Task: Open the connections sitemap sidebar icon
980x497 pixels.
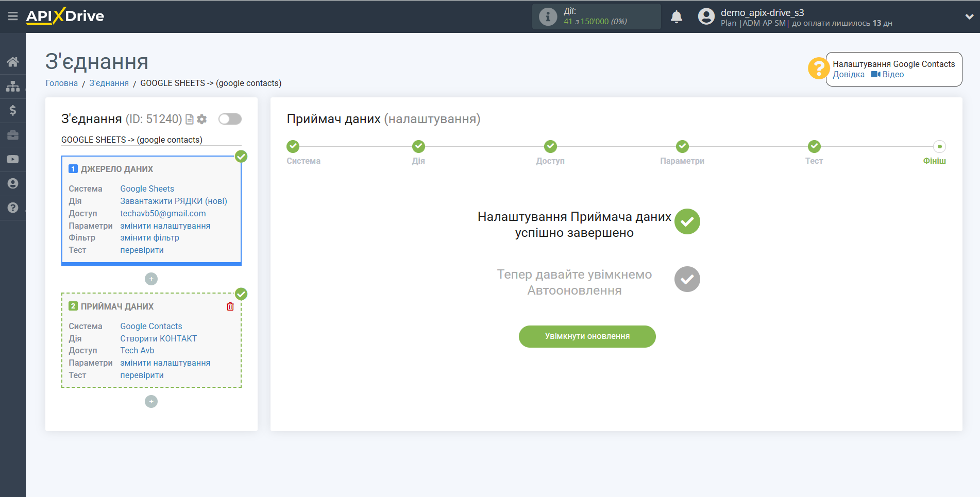Action: [x=13, y=86]
